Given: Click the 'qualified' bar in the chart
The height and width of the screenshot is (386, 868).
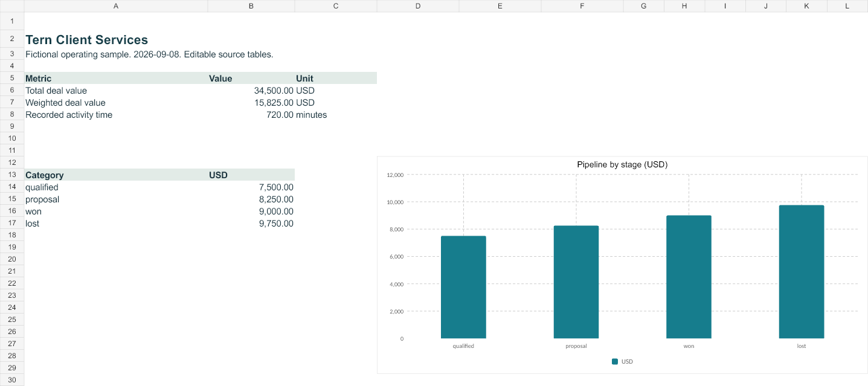Looking at the screenshot, I should click(463, 287).
